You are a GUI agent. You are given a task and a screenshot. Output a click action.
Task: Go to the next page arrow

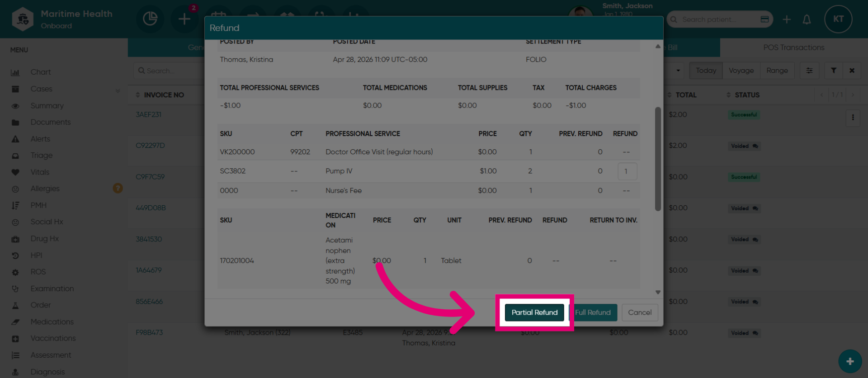tap(853, 95)
